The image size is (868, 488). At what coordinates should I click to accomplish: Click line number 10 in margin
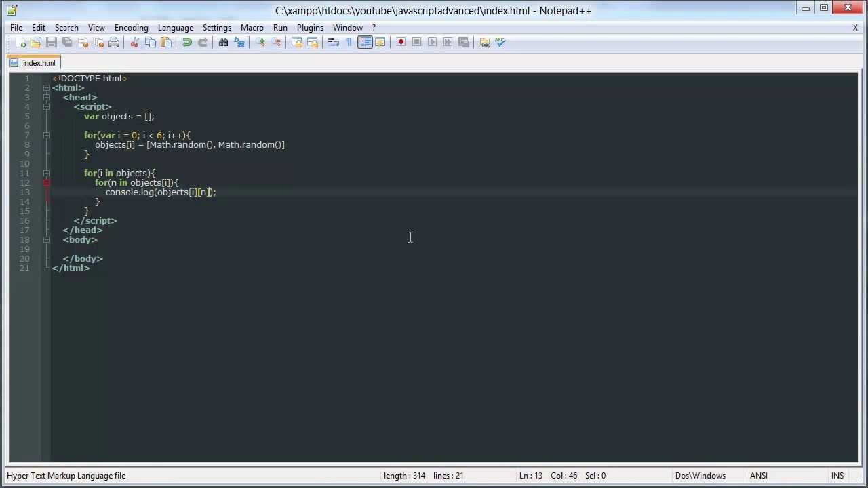24,164
